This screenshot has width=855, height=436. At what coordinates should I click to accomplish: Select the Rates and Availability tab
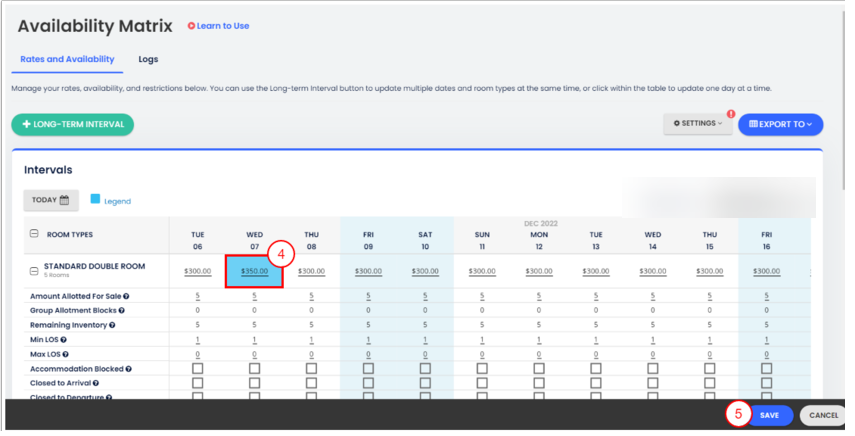point(67,59)
